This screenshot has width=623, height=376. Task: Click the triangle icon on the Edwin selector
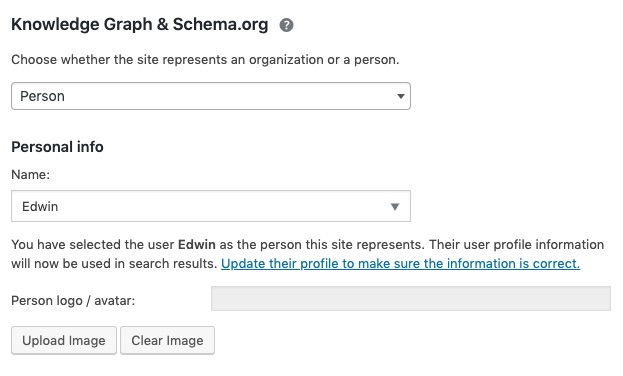click(395, 207)
